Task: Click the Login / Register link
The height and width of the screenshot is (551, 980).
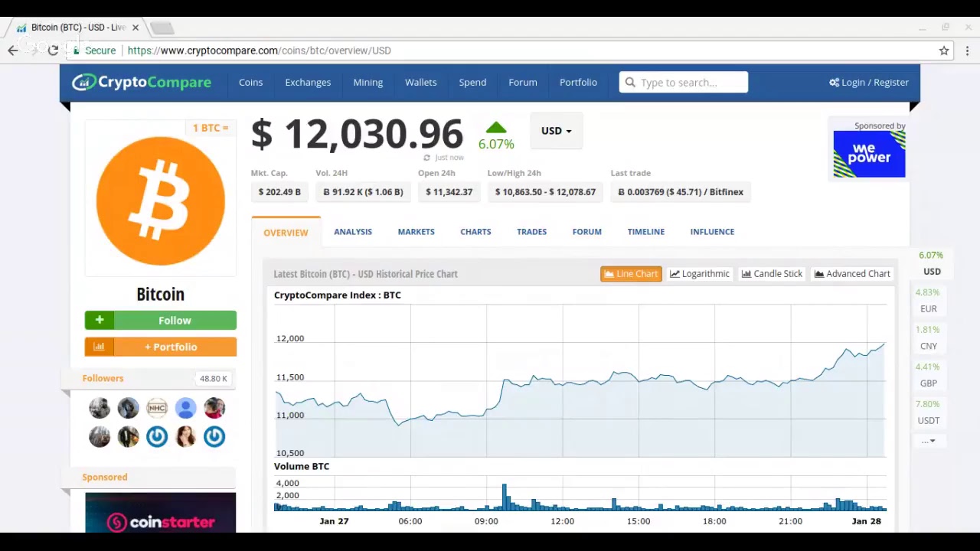Action: [x=869, y=82]
